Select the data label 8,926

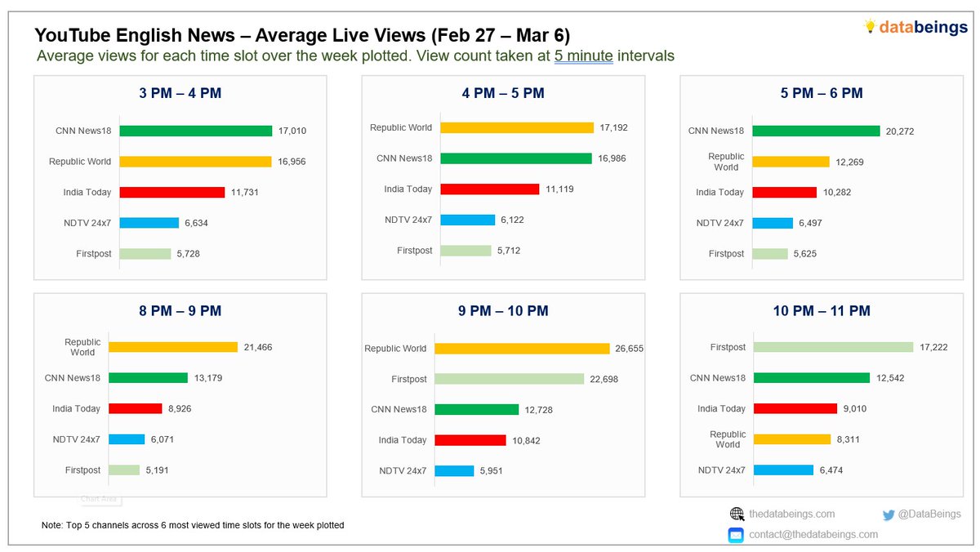pyautogui.click(x=180, y=409)
